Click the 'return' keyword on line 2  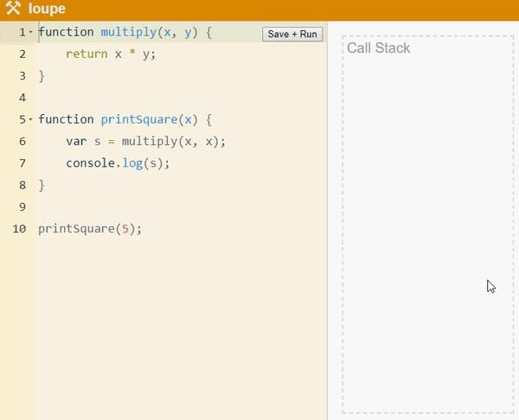pos(86,54)
